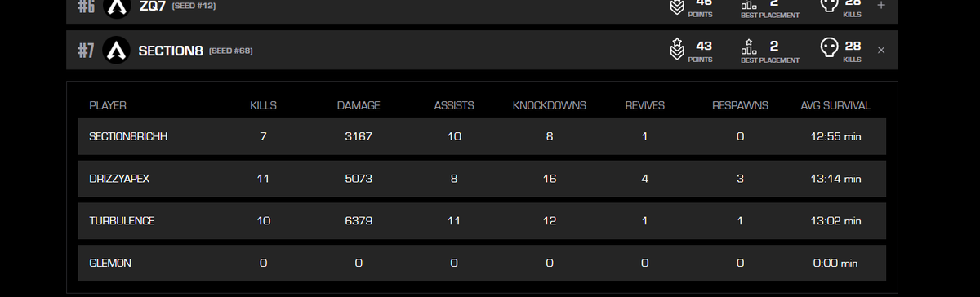Click the REVIVES column header
Screen dimensions: 980x297
[x=644, y=105]
